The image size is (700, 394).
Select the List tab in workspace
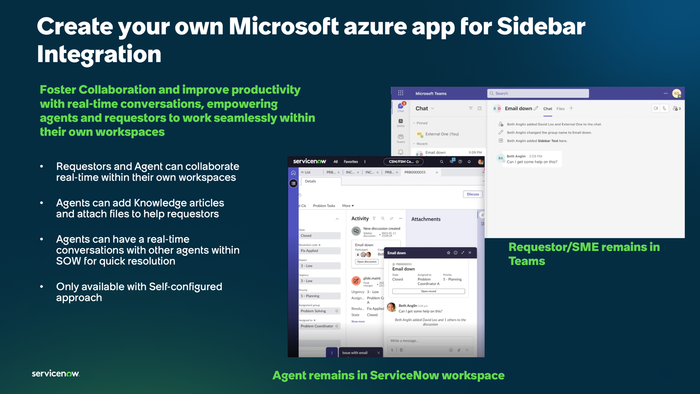pos(308,172)
